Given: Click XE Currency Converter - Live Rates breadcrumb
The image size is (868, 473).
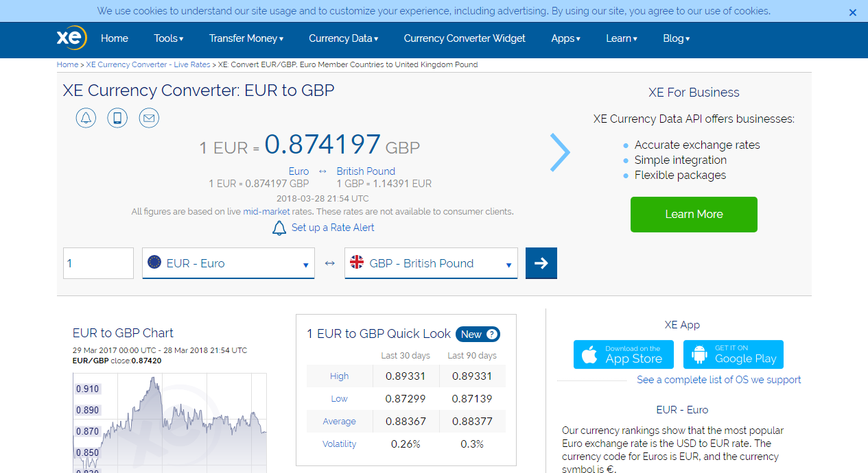Looking at the screenshot, I should [148, 64].
